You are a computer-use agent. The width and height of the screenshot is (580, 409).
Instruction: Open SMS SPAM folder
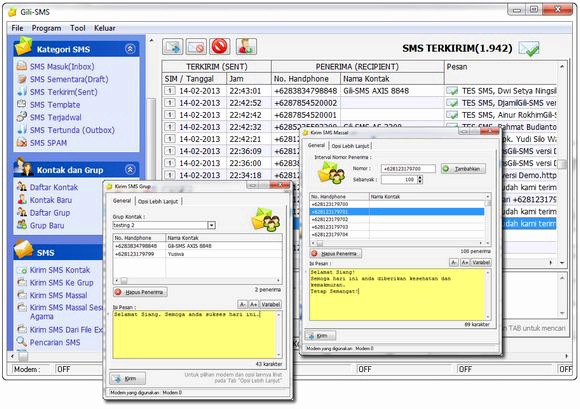tap(48, 143)
